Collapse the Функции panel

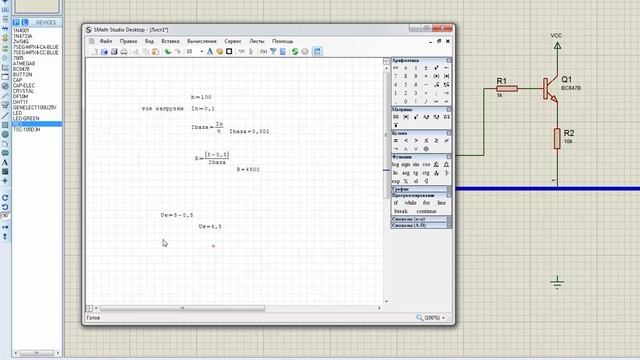(x=449, y=157)
